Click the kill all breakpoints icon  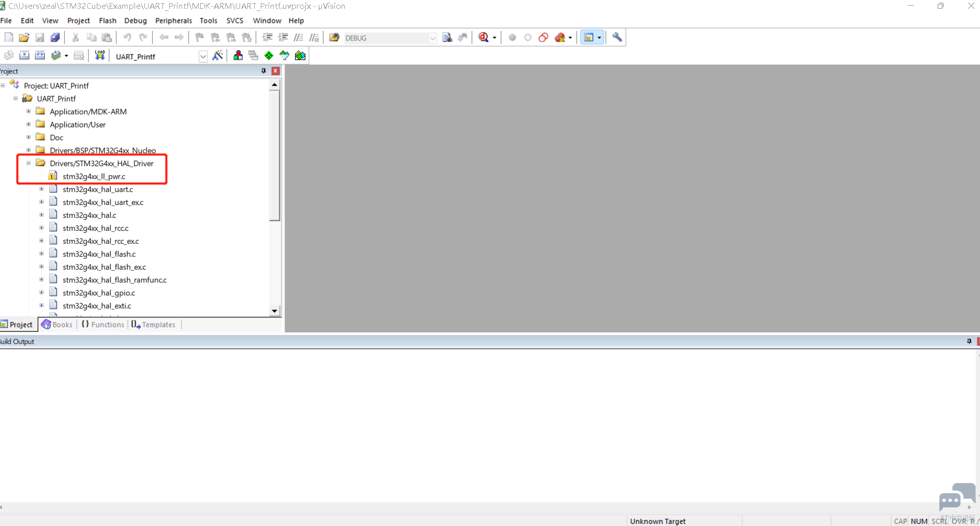click(x=560, y=37)
